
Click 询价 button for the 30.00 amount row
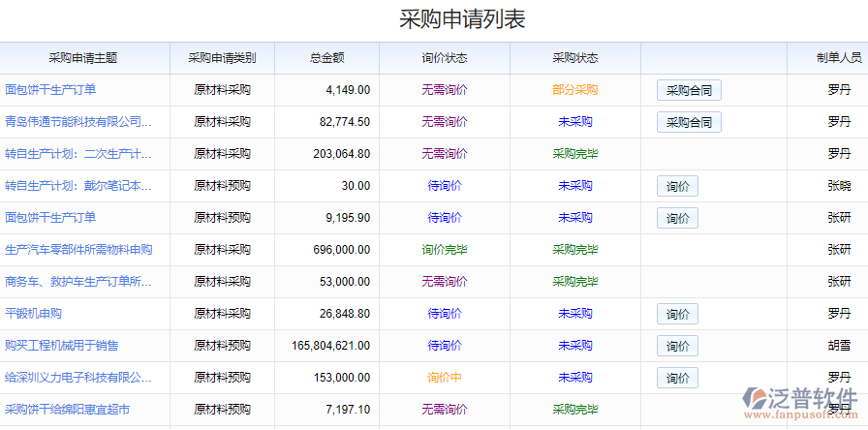(677, 187)
